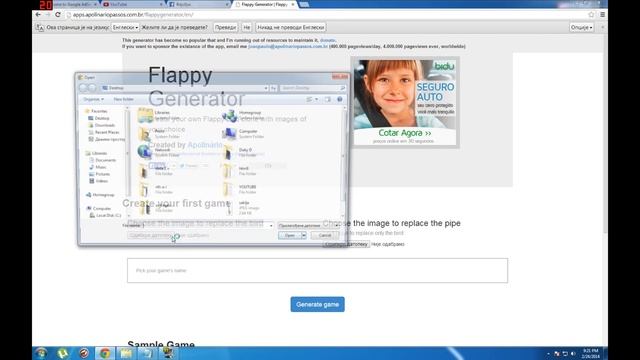Click New folder in the Open dialog
This screenshot has width=640, height=360.
(x=124, y=99)
